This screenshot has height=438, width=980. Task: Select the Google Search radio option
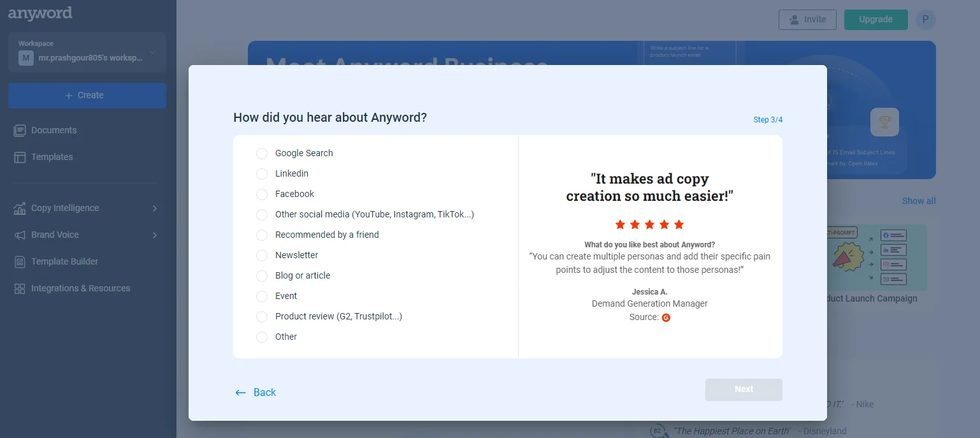click(x=262, y=154)
